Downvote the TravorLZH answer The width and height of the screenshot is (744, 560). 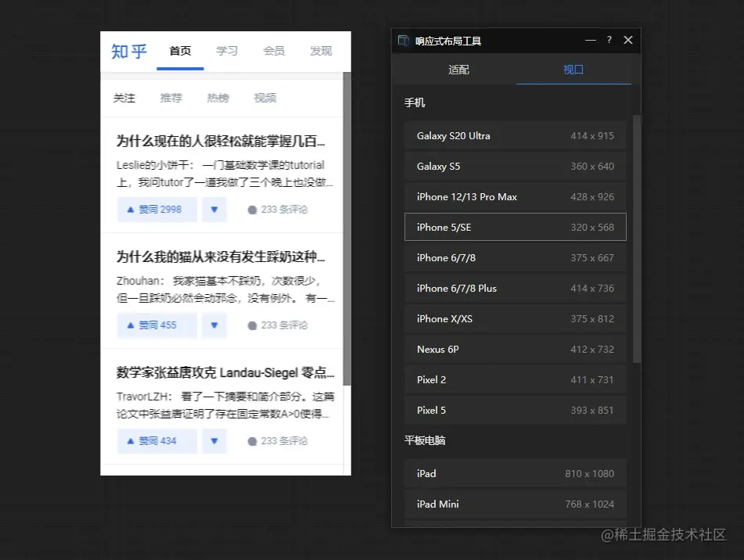pos(214,441)
